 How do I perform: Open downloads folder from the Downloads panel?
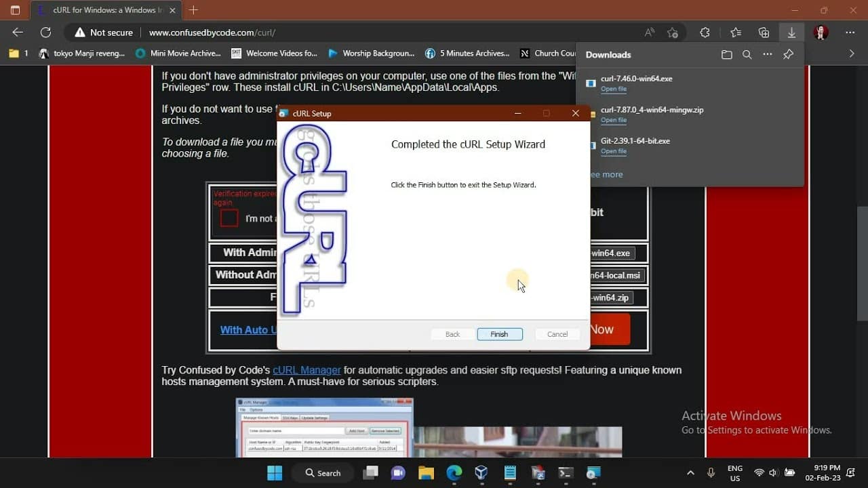tap(727, 54)
